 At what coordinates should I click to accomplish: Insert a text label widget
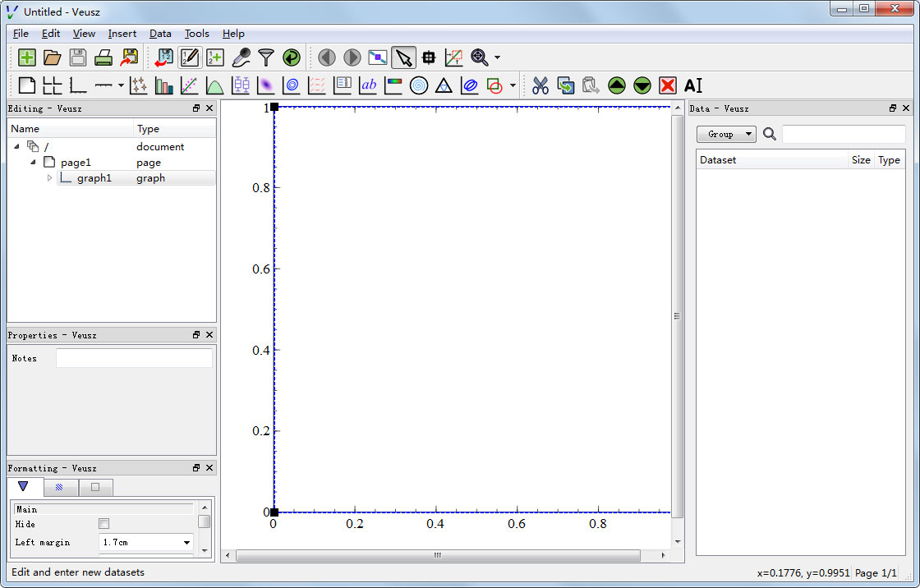point(368,85)
